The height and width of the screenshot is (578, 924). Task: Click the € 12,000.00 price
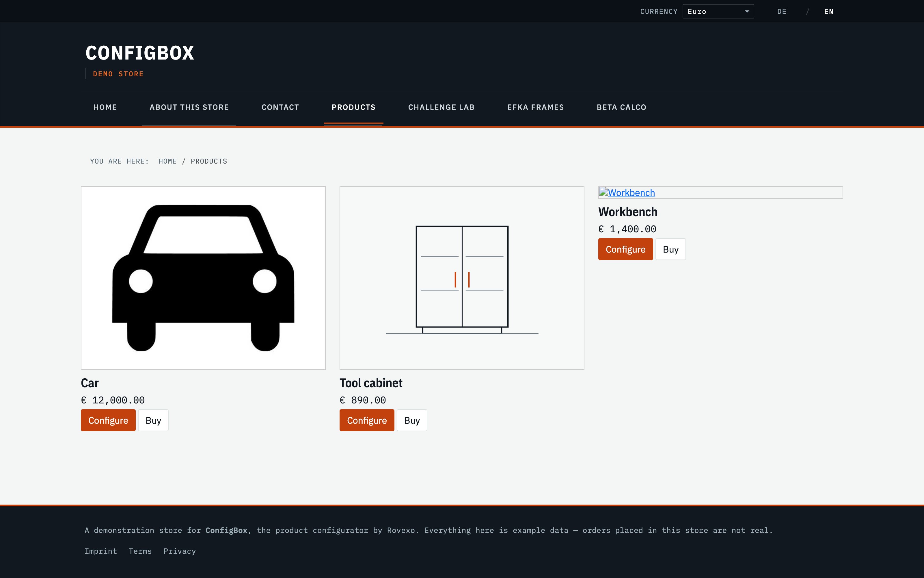click(x=113, y=400)
